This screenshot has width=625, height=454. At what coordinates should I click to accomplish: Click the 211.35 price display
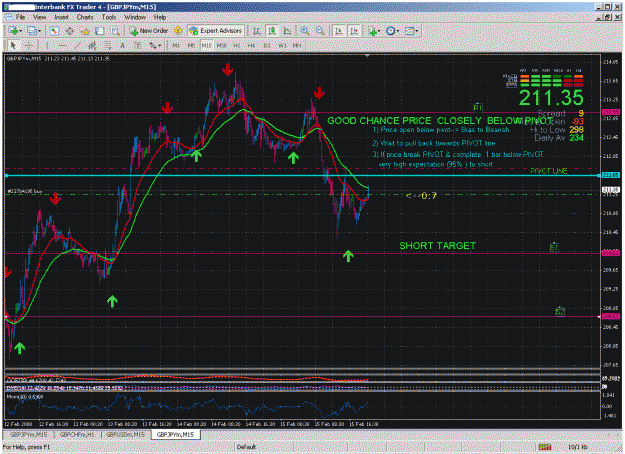[551, 98]
